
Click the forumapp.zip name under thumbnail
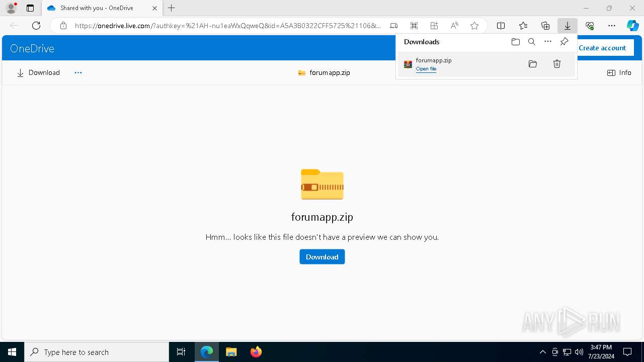pyautogui.click(x=322, y=217)
